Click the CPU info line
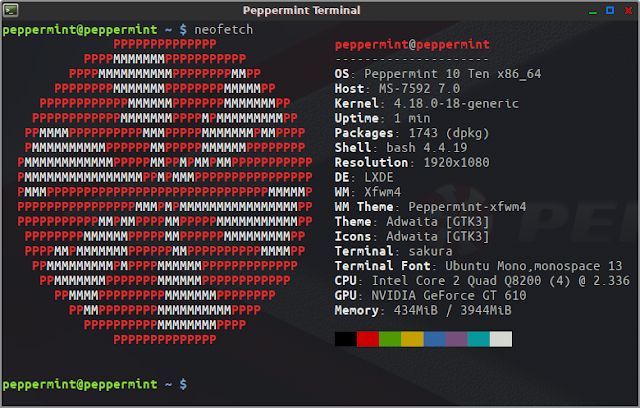This screenshot has height=408, width=640. click(x=482, y=281)
